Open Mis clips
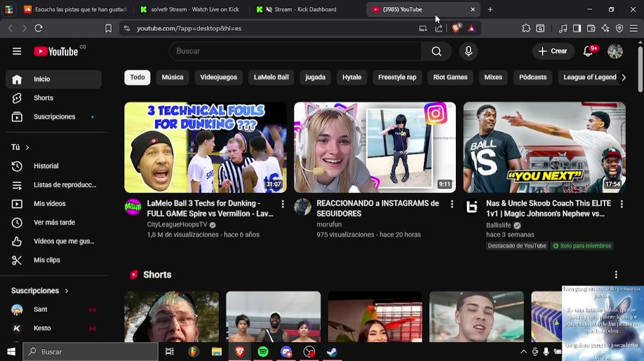Screen dimensions: 644x361 click(54, 260)
